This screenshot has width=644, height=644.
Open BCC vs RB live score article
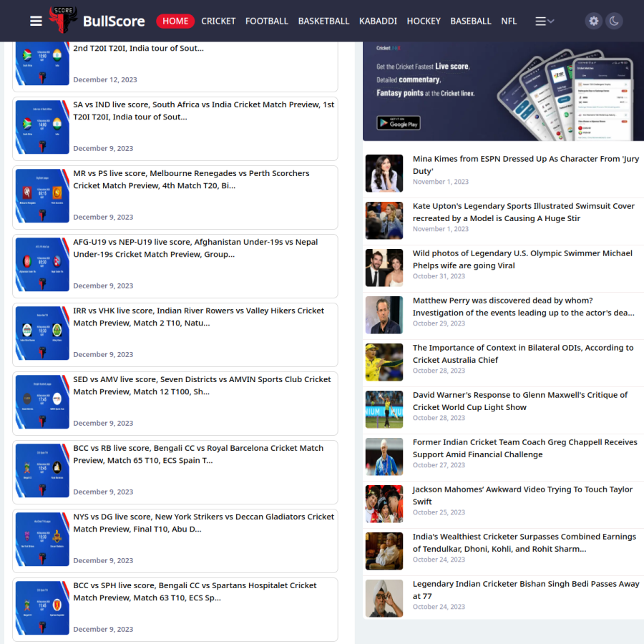click(198, 454)
